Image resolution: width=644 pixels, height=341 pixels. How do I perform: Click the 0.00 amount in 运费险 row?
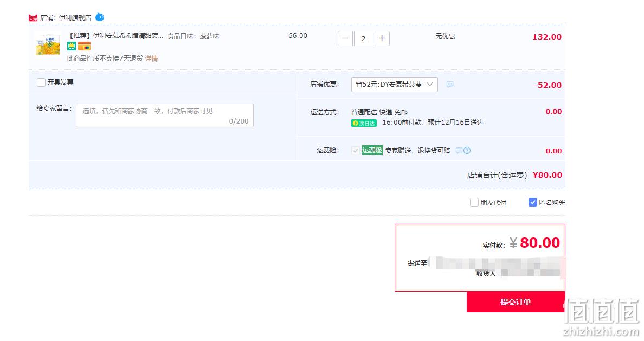click(553, 151)
